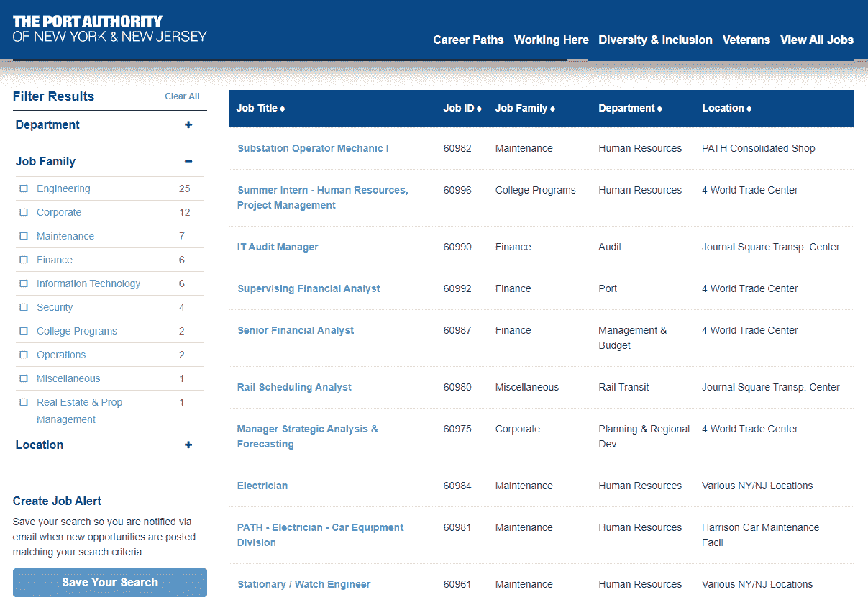The height and width of the screenshot is (605, 868).
Task: Go to Diversity & Inclusion page
Action: [x=655, y=40]
